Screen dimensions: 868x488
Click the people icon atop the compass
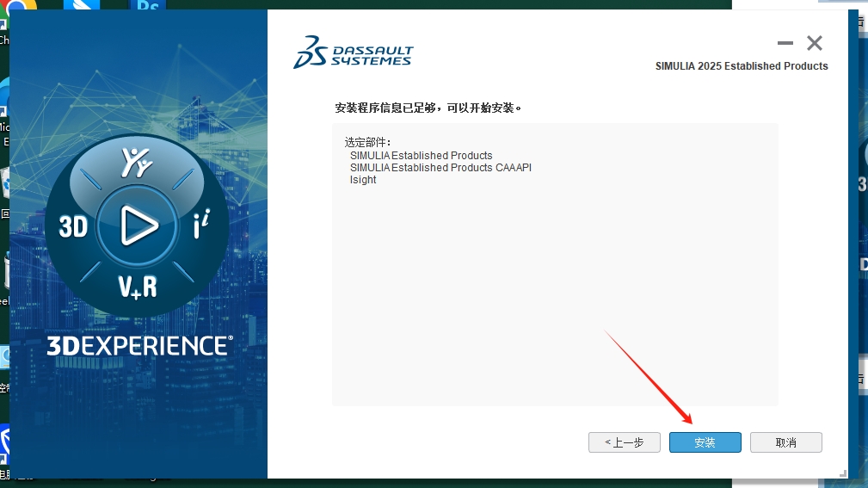(x=137, y=163)
